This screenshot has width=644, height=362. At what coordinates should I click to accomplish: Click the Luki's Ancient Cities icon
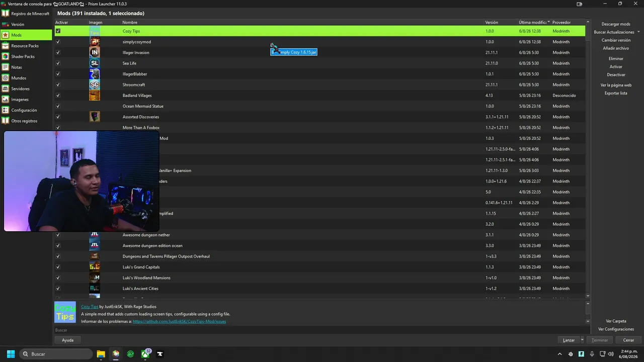click(x=95, y=289)
